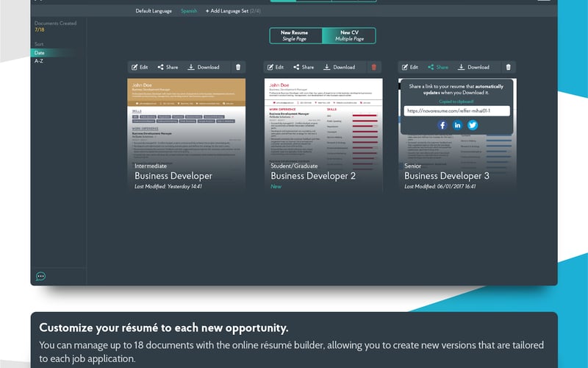
Task: Share the Business Developer 2 resume
Action: point(304,67)
